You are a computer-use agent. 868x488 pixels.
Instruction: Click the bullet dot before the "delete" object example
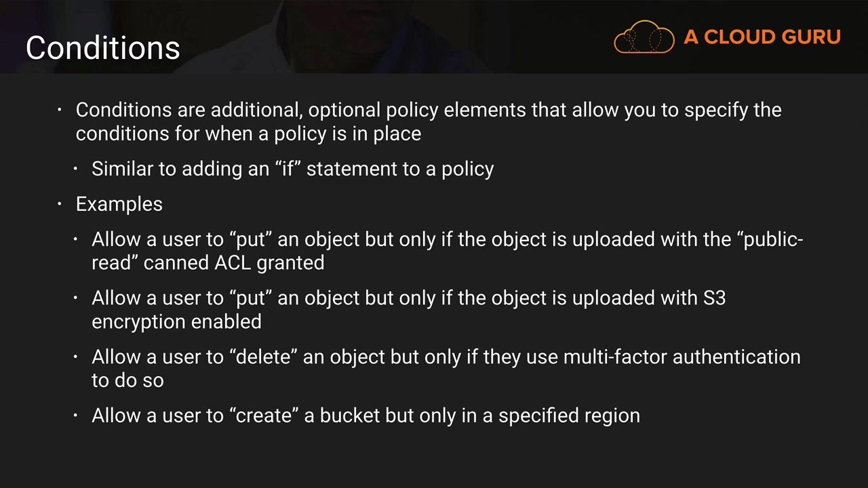coord(76,357)
